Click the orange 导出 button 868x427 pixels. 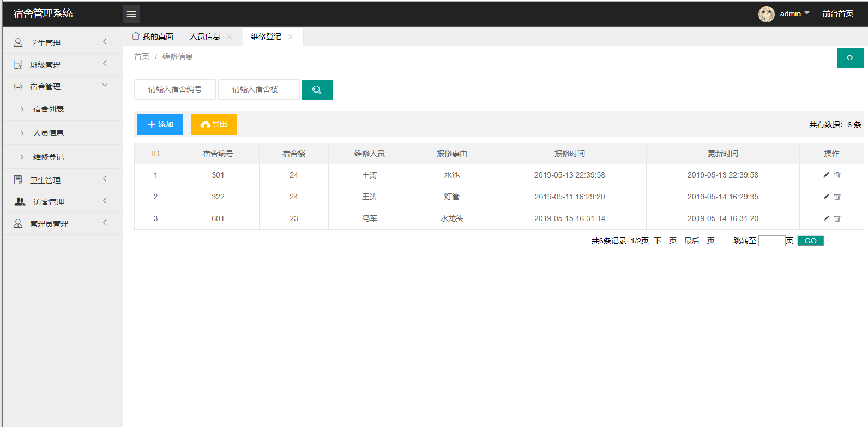(214, 124)
